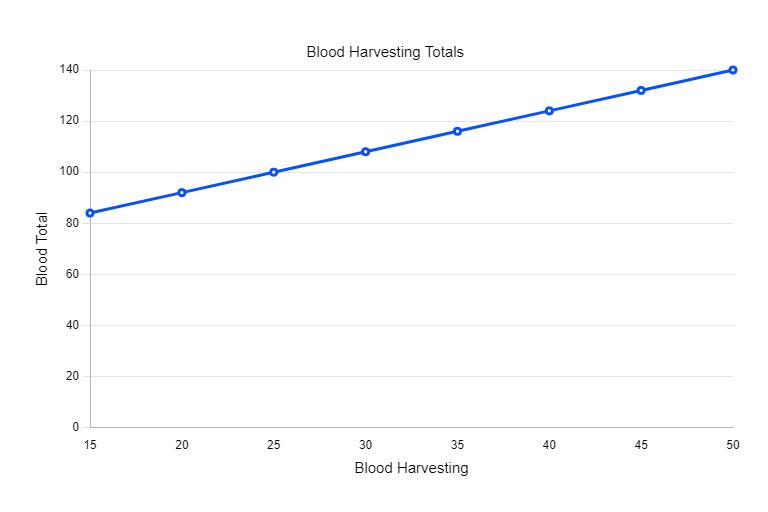This screenshot has height=512, width=768.
Task: Click the x-axis tick label "50"
Action: (x=733, y=445)
